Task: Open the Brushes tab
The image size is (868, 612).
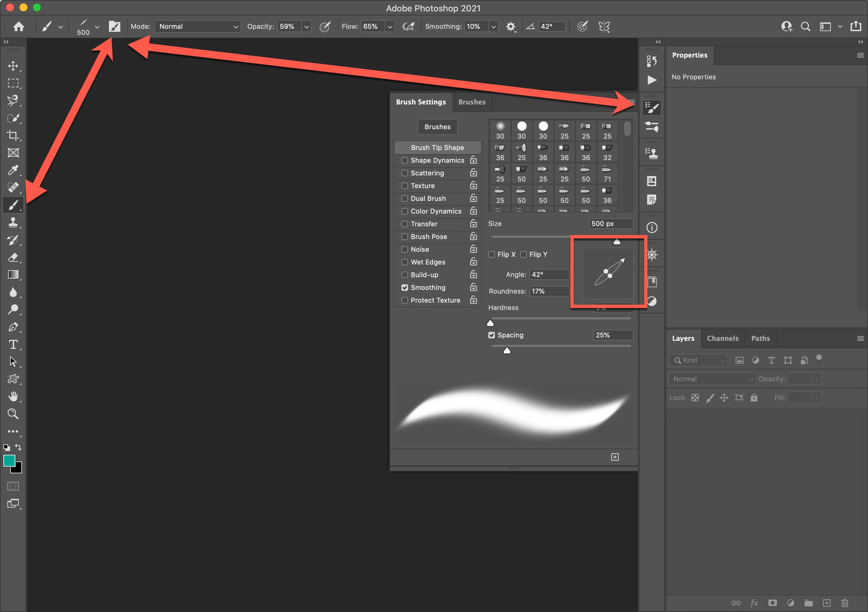Action: point(472,102)
